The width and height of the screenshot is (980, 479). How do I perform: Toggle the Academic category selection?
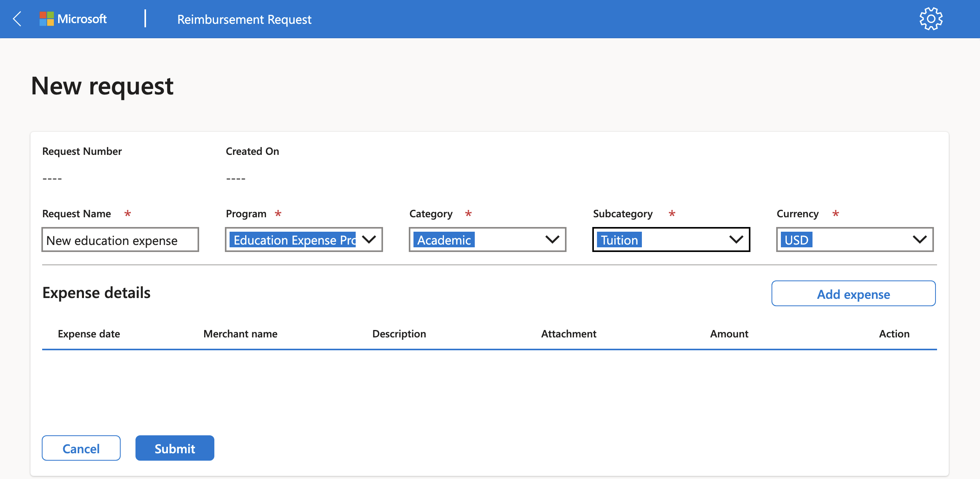click(x=487, y=240)
